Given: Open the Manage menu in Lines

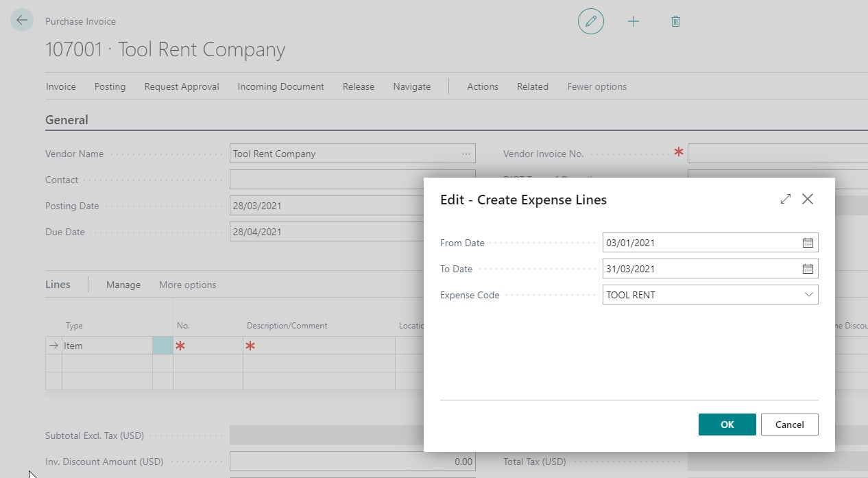Looking at the screenshot, I should tap(123, 285).
